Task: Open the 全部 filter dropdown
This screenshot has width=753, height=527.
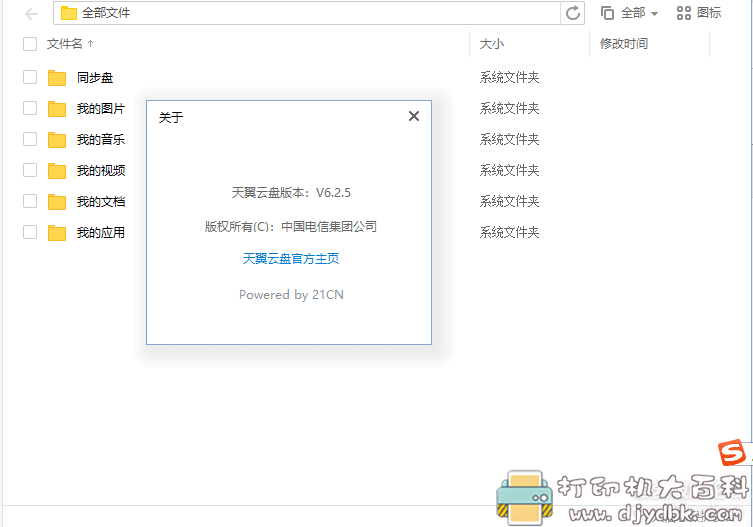Action: coord(629,13)
